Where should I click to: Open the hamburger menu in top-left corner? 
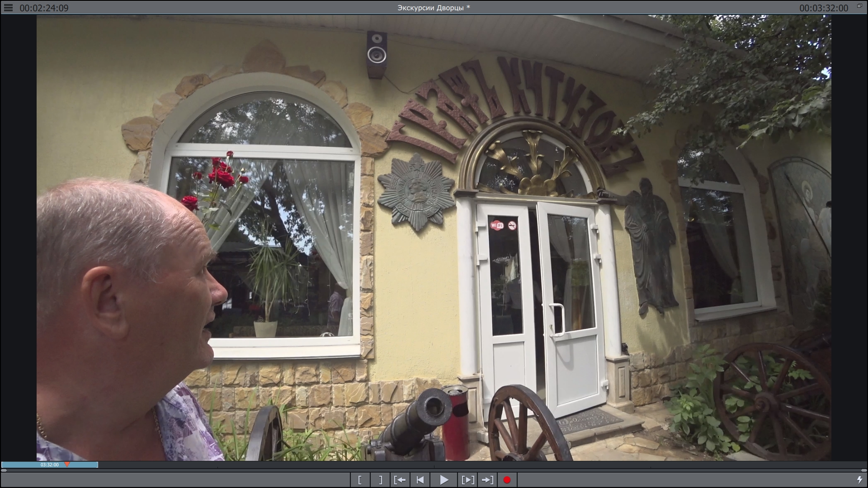[8, 8]
